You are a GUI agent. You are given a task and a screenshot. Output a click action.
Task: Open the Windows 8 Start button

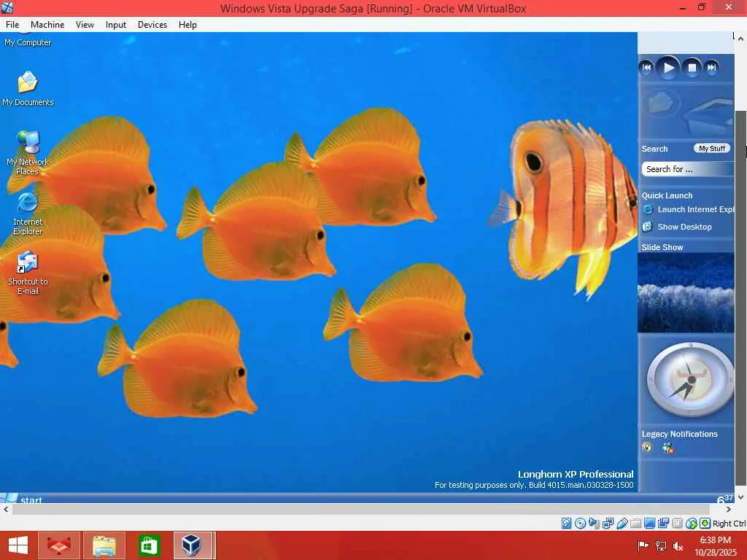18,545
